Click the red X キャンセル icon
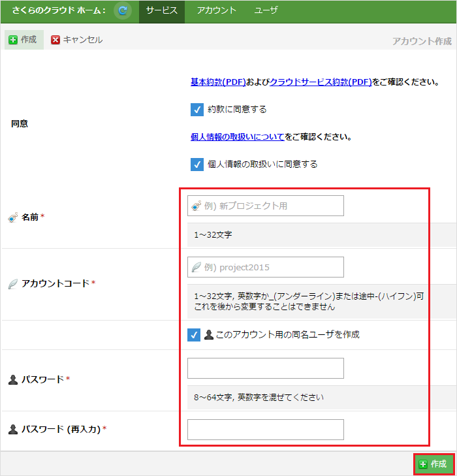This screenshot has height=476, width=457. pos(55,40)
